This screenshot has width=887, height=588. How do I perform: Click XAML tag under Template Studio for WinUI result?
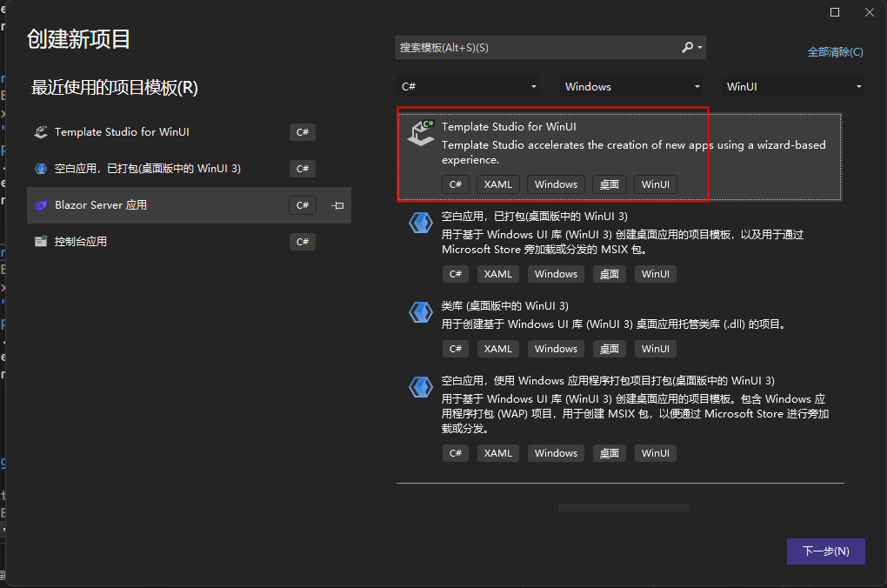(497, 184)
